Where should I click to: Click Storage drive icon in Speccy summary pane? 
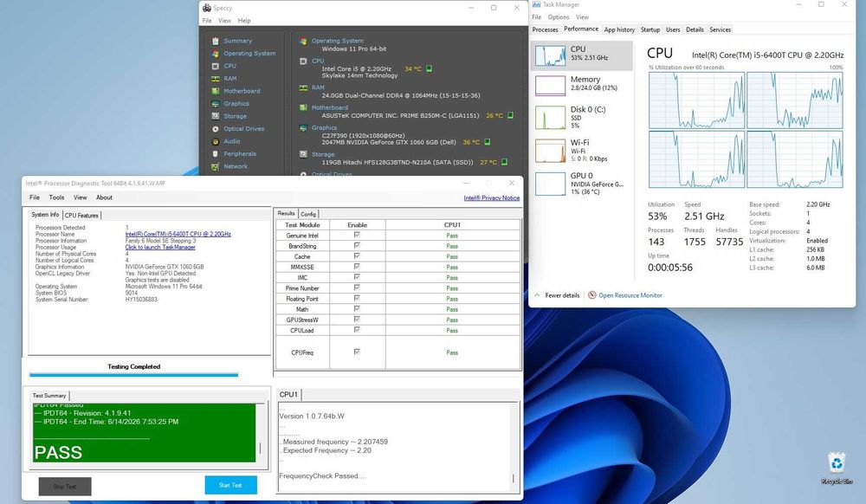click(x=303, y=154)
